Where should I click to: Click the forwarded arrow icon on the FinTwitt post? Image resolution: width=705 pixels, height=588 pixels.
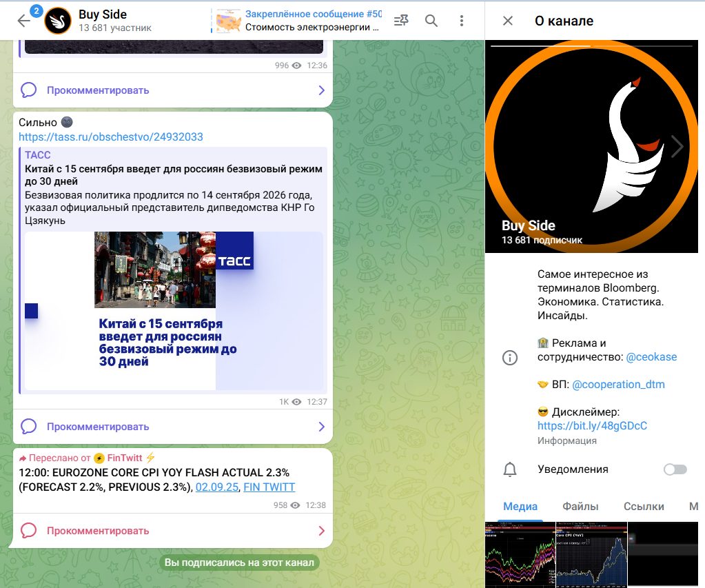23,458
